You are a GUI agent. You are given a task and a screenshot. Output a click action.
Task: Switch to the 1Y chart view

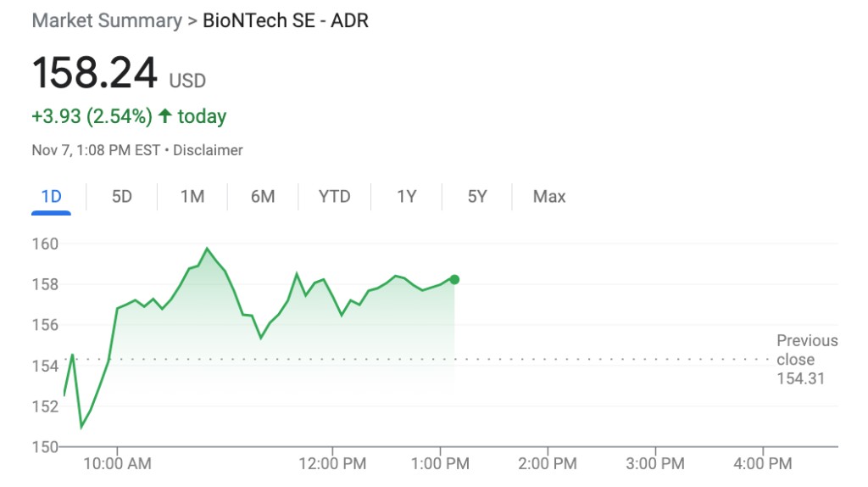[407, 197]
